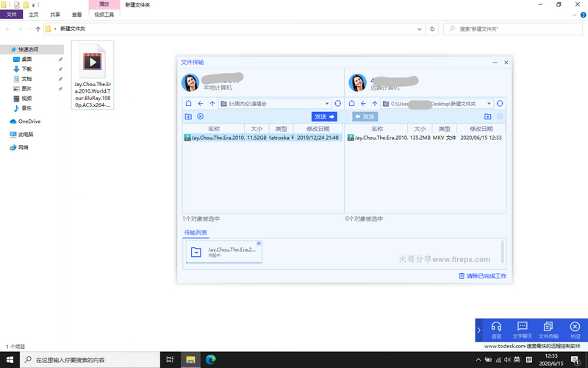Screen dimensions: 588x368
Task: Sort local files by 大小 column
Action: click(x=257, y=129)
